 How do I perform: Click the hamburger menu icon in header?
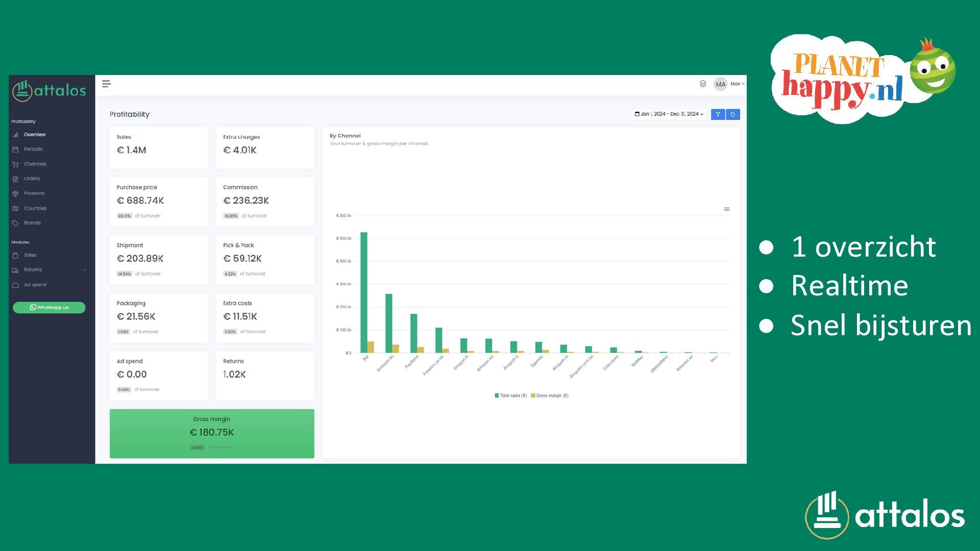106,84
